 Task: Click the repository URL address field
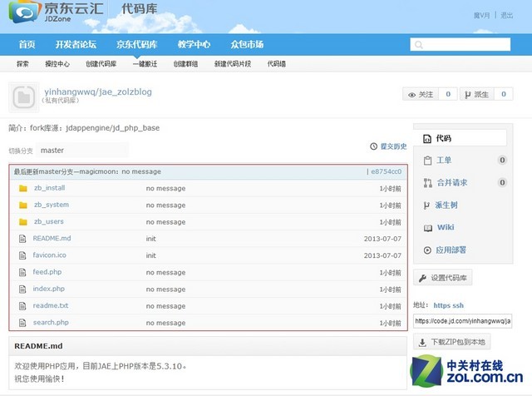click(x=462, y=320)
